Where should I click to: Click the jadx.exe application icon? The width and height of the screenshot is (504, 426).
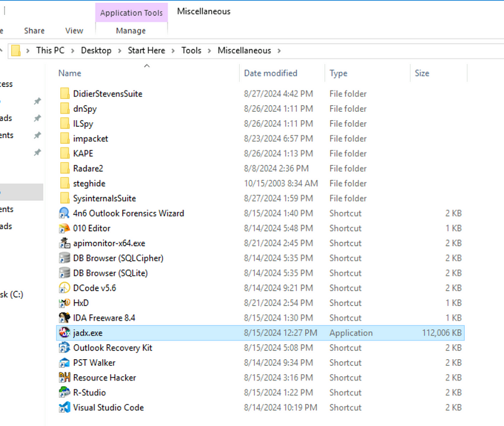[65, 333]
